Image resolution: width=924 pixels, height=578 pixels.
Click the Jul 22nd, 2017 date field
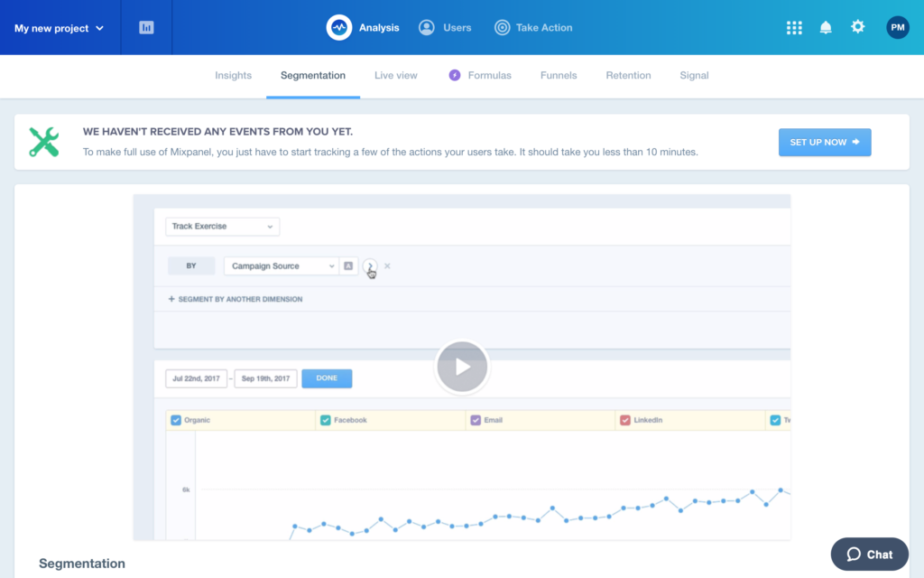tap(196, 378)
